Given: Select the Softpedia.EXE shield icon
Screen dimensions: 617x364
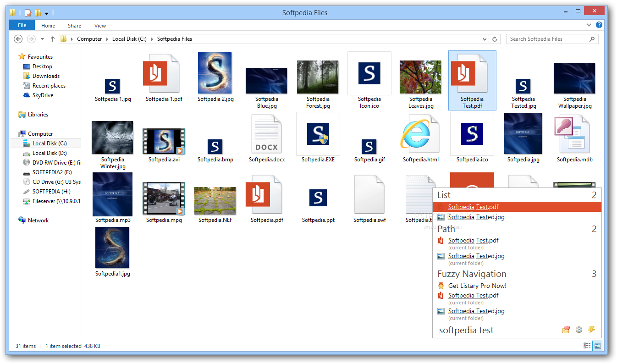Looking at the screenshot, I should (318, 134).
